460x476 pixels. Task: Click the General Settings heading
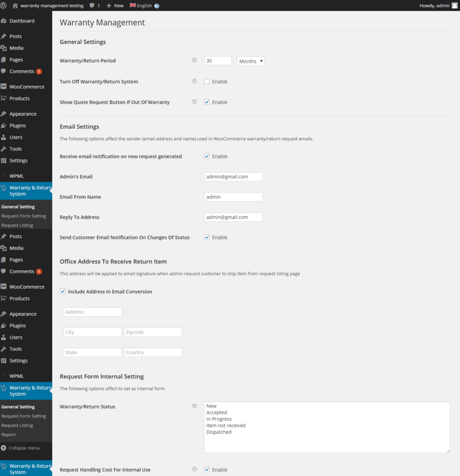pos(82,42)
